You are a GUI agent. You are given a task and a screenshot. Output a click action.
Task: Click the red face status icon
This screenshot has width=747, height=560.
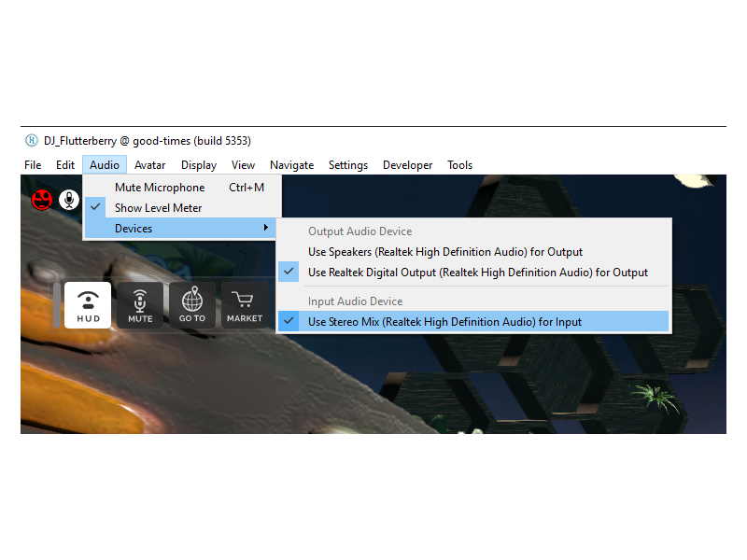coord(42,200)
